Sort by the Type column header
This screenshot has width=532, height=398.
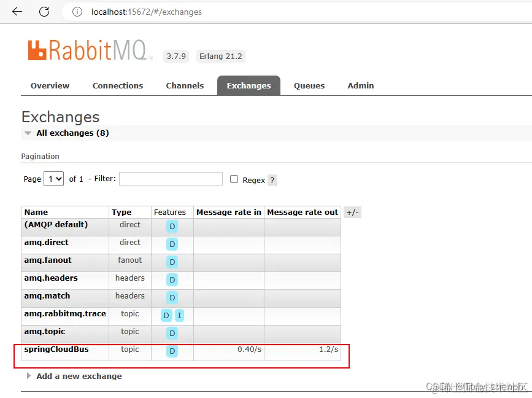(x=121, y=213)
